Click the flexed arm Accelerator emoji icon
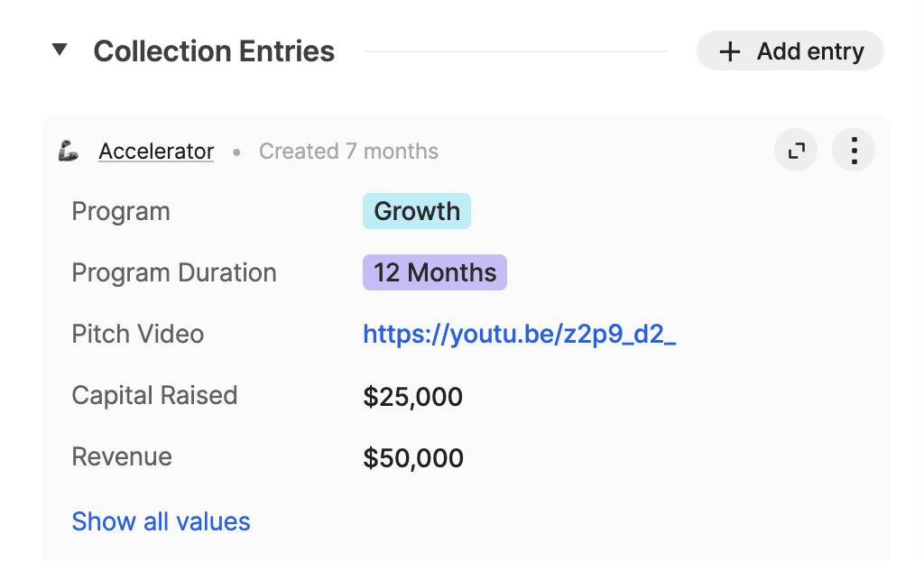 click(69, 151)
